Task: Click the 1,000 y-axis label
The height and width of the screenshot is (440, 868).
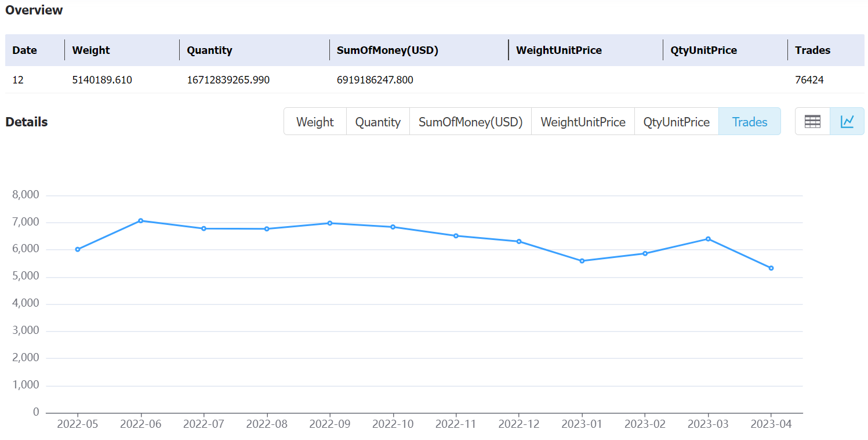Action: (26, 385)
